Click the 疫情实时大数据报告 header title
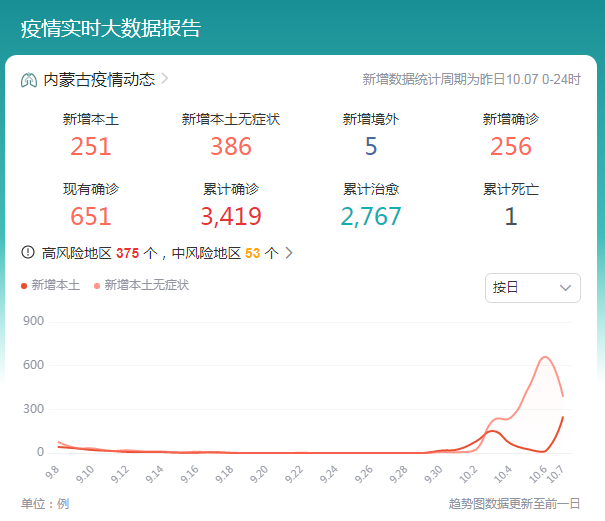This screenshot has width=605, height=521. click(111, 28)
